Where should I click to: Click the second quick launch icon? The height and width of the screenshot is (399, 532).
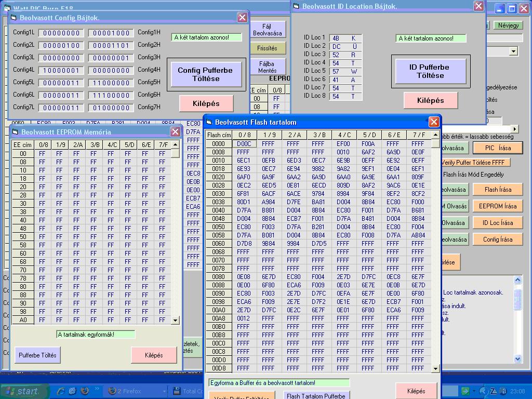[72, 391]
